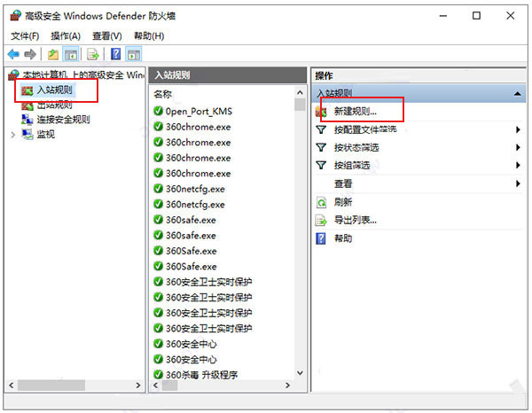
Task: Open 按配置文件筛选 submenu arrow
Action: [x=517, y=129]
